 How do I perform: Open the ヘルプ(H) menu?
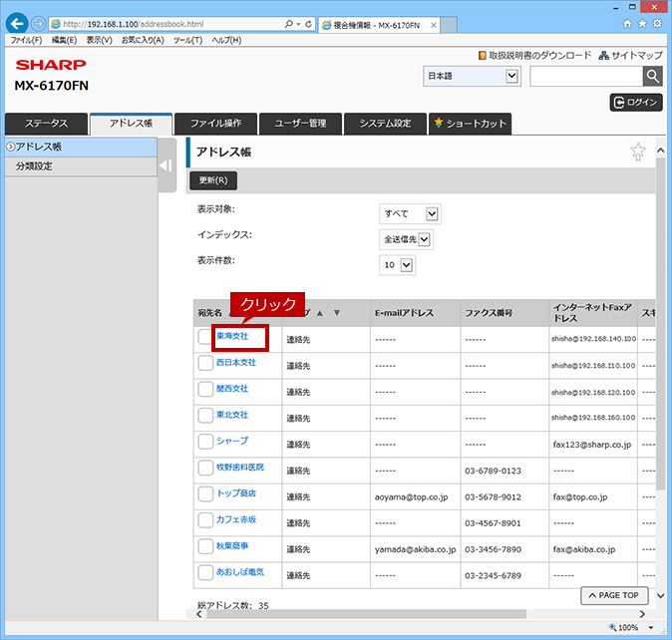226,40
